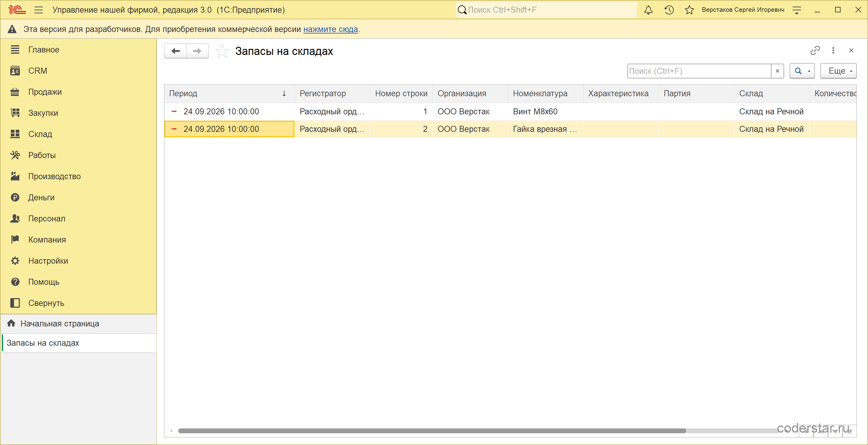
Task: Switch to Начальная страница tab
Action: point(78,324)
